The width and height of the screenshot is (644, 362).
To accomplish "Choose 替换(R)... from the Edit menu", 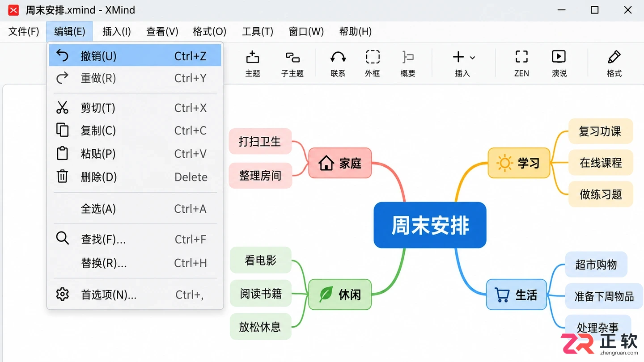I will tap(135, 263).
